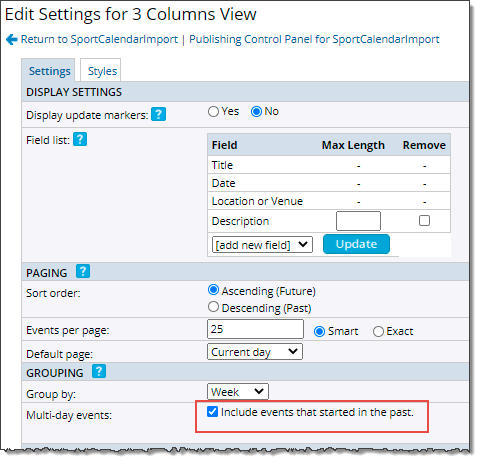Viewport: 480px width, 465px height.
Task: Click the DISPLAY SETTINGS section heading
Action: (x=74, y=92)
